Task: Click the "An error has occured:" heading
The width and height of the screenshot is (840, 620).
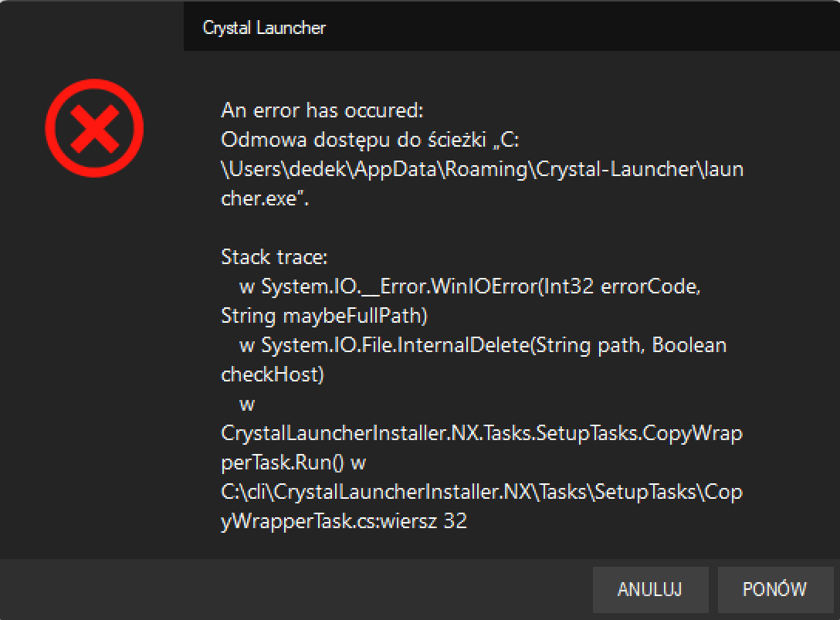Action: (322, 111)
